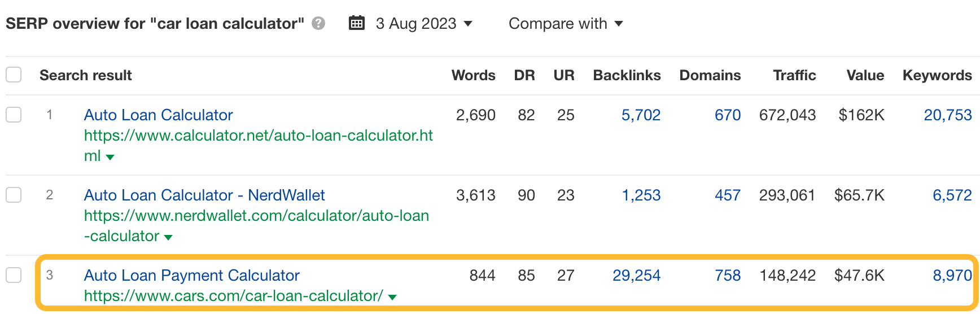Image resolution: width=980 pixels, height=314 pixels.
Task: Tick the checkbox for the cars.com result
Action: (x=14, y=275)
